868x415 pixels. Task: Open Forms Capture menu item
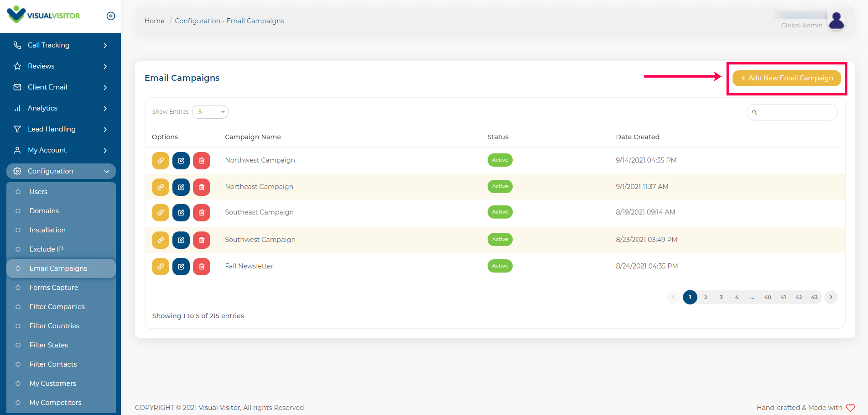(x=61, y=288)
